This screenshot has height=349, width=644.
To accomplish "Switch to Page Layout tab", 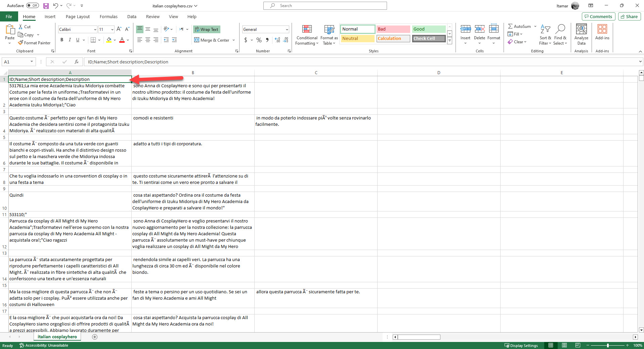I will [78, 16].
